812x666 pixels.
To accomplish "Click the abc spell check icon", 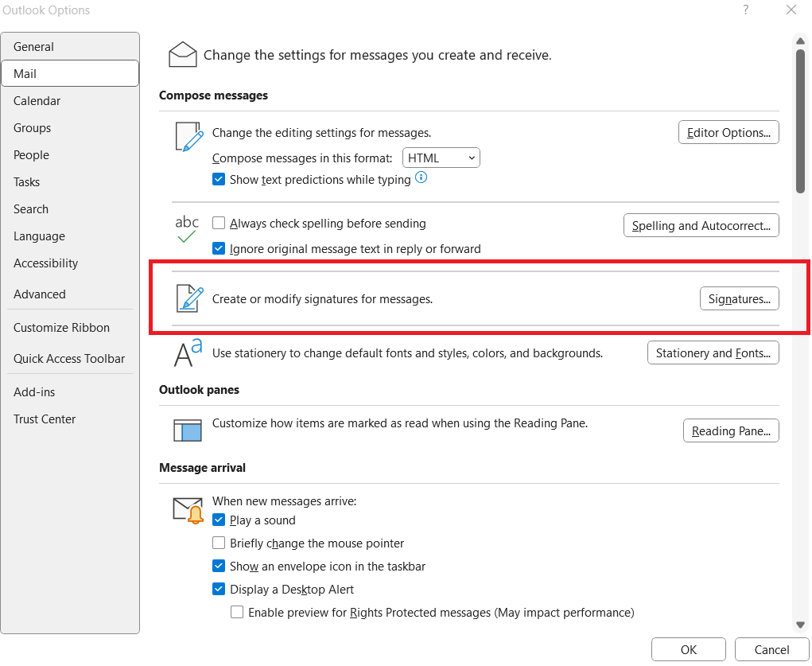I will click(x=186, y=229).
